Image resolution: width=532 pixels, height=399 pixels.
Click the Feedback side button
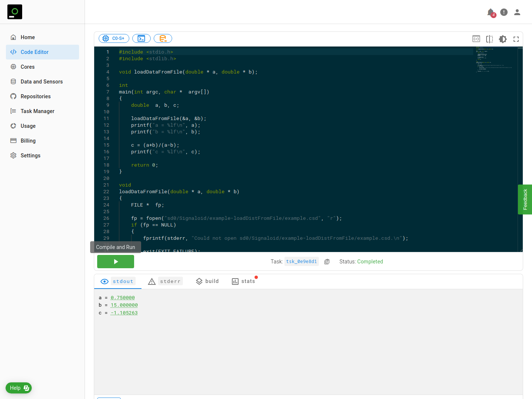pos(525,199)
